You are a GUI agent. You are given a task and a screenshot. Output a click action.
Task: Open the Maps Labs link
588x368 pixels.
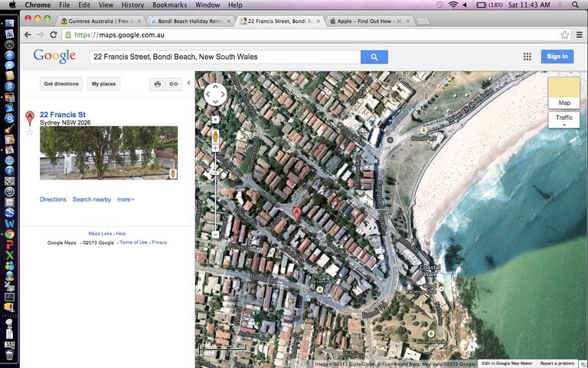(x=100, y=234)
